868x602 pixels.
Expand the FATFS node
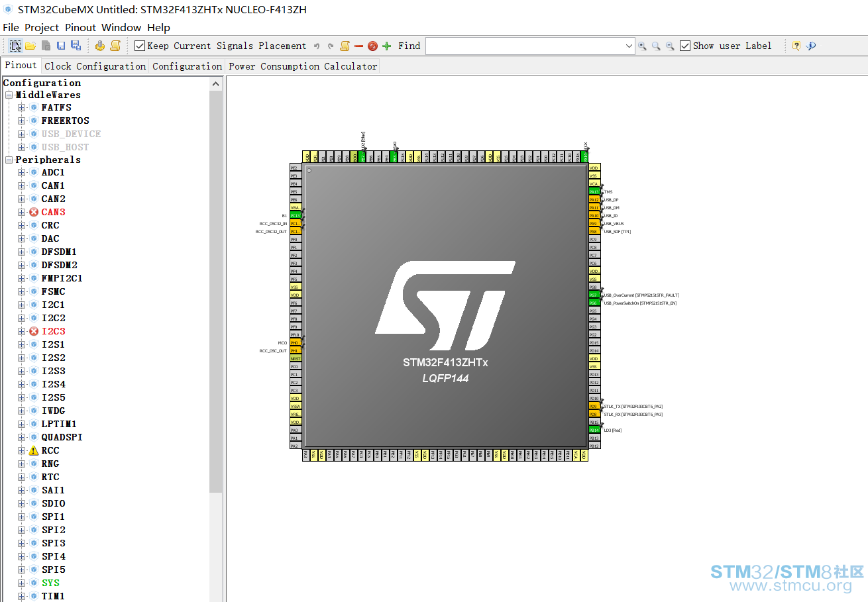pyautogui.click(x=22, y=107)
